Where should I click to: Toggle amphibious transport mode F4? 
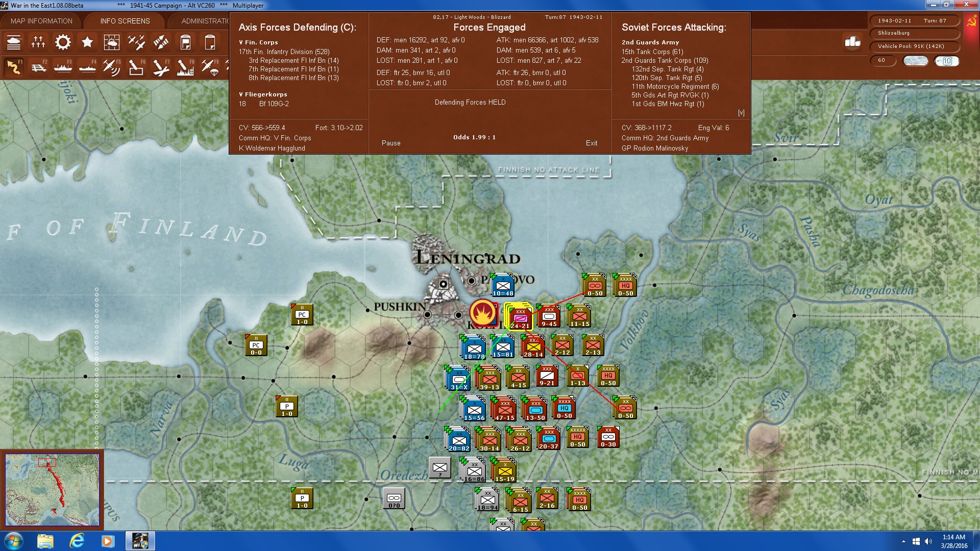coord(87,67)
